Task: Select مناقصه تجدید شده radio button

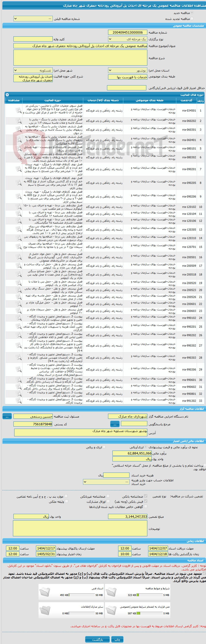Action: [x=192, y=19]
